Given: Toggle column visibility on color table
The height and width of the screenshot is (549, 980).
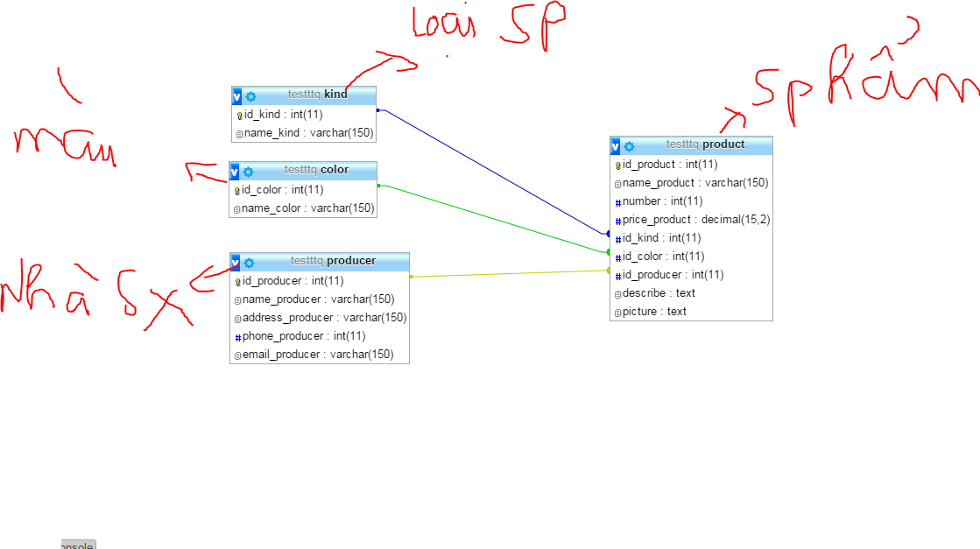Looking at the screenshot, I should click(x=234, y=172).
